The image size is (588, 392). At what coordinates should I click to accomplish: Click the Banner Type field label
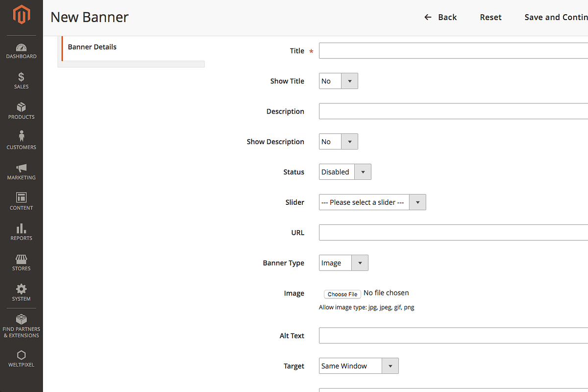[x=284, y=263]
